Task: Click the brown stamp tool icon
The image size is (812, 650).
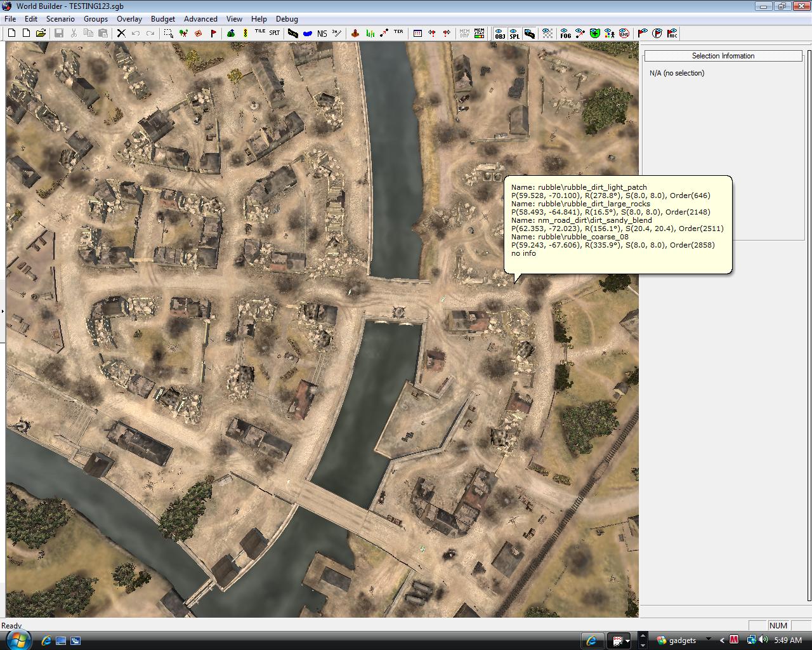Action: [355, 33]
